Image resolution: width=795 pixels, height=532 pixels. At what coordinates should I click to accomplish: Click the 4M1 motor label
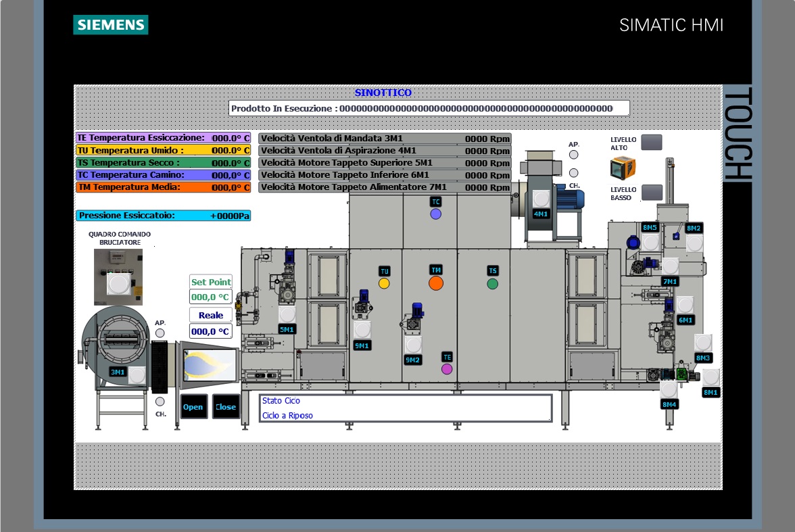pyautogui.click(x=541, y=214)
